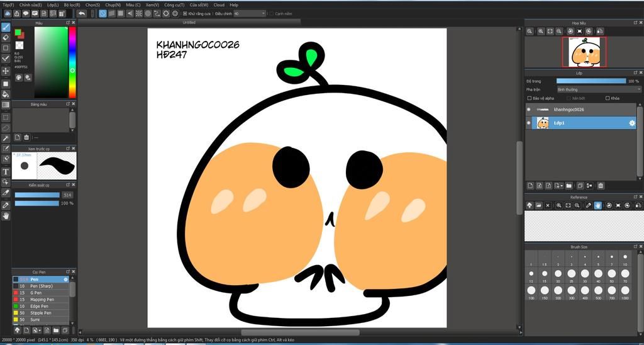The width and height of the screenshot is (644, 345).
Task: Open the Lớp(L) menu
Action: pyautogui.click(x=53, y=5)
